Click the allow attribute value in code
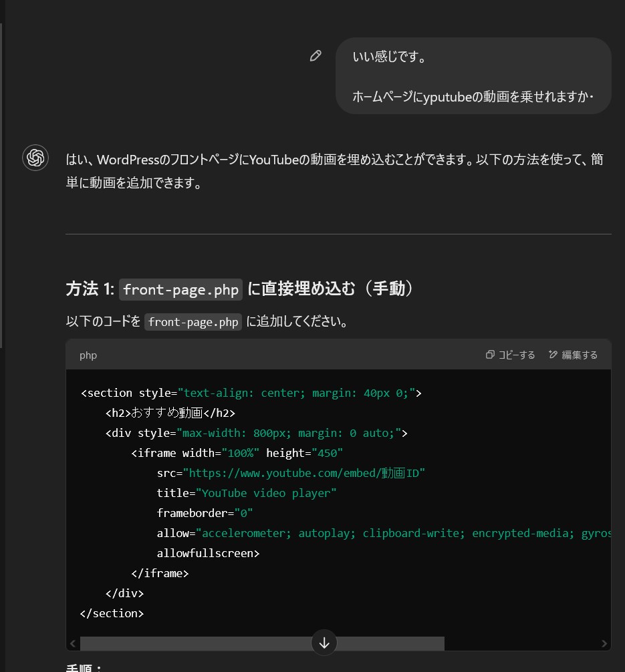Viewport: 625px width, 672px height. point(401,533)
